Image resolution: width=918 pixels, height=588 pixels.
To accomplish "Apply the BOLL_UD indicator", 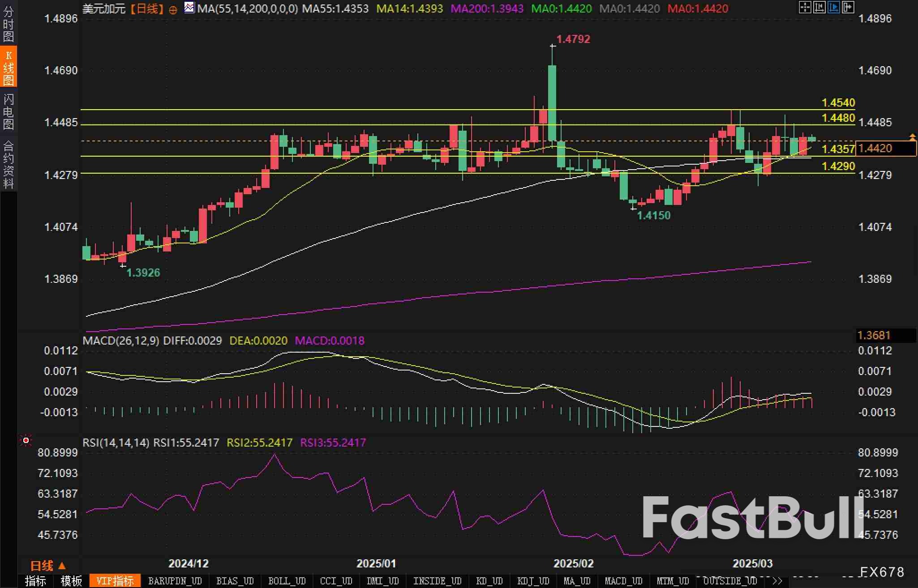I will 287,581.
